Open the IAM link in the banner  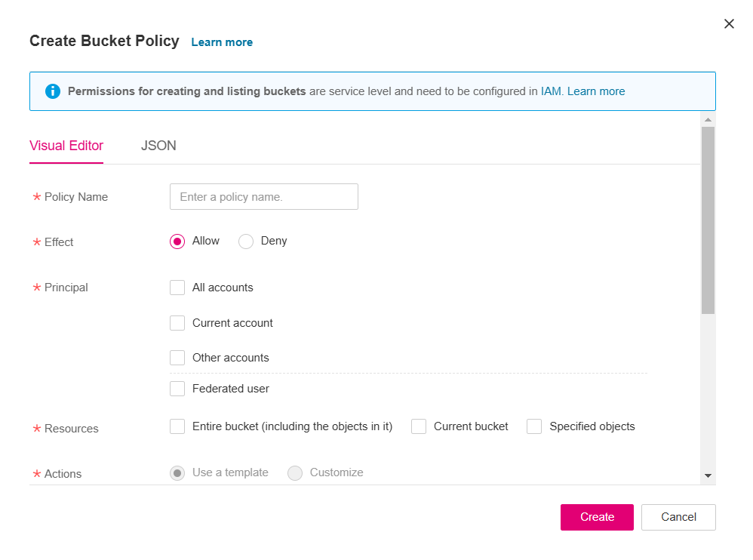551,91
